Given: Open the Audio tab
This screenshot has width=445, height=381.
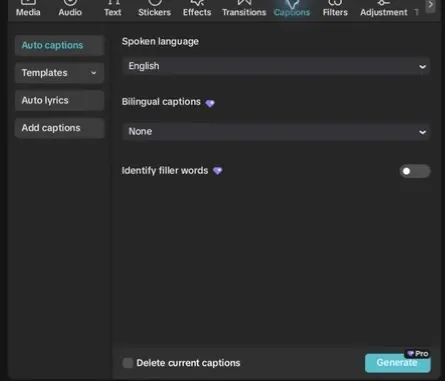Looking at the screenshot, I should coord(70,9).
